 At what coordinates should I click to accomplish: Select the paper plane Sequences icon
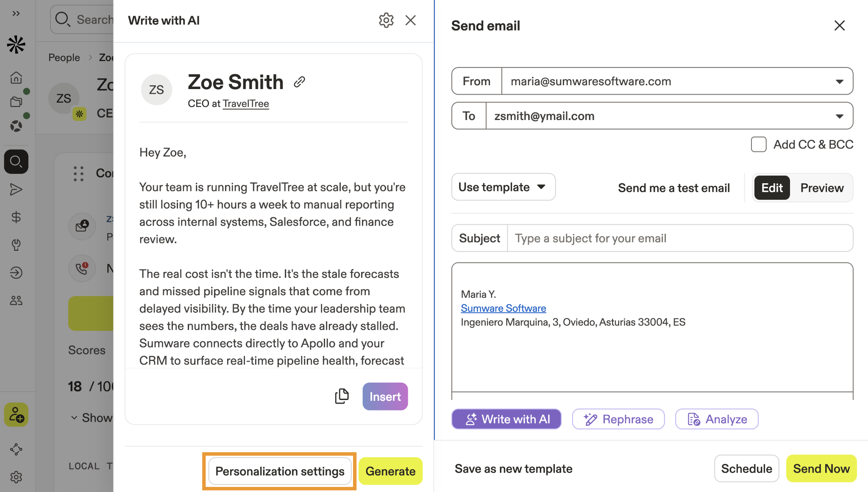click(16, 190)
